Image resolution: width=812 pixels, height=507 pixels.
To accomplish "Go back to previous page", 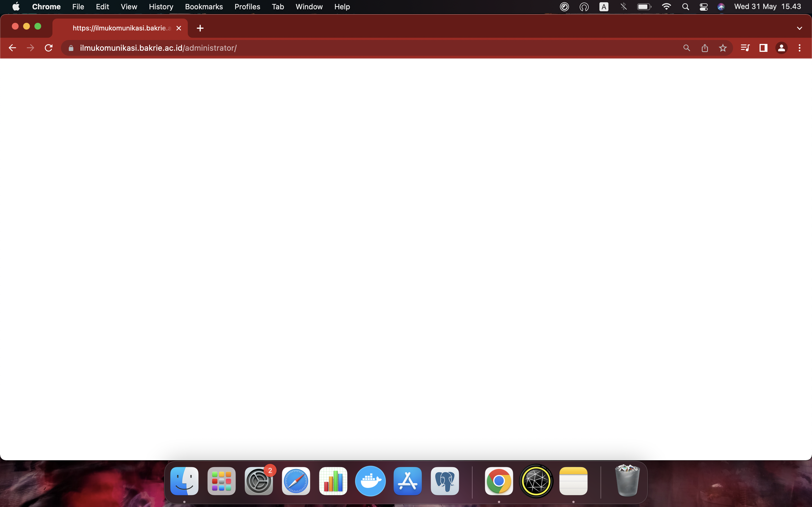I will [x=12, y=48].
